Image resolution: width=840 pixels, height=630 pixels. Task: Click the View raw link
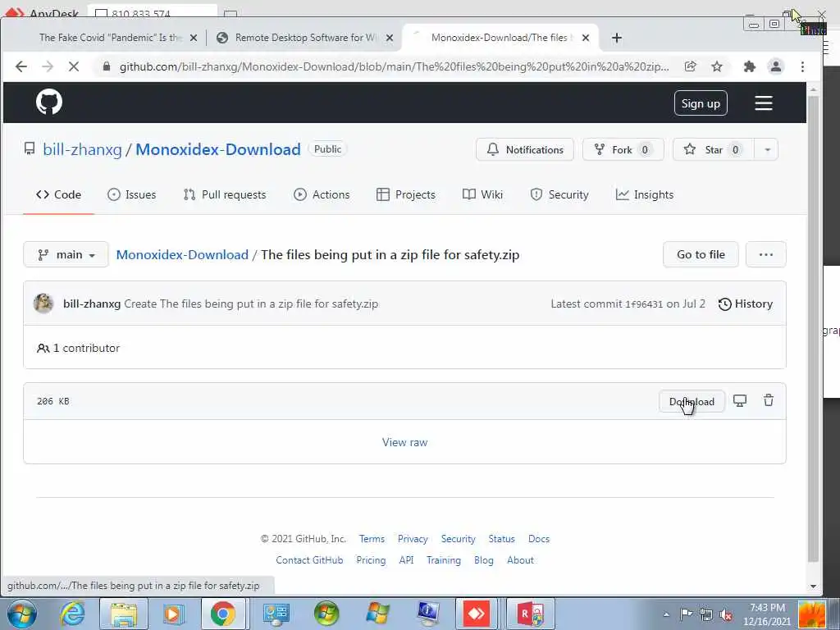[404, 442]
